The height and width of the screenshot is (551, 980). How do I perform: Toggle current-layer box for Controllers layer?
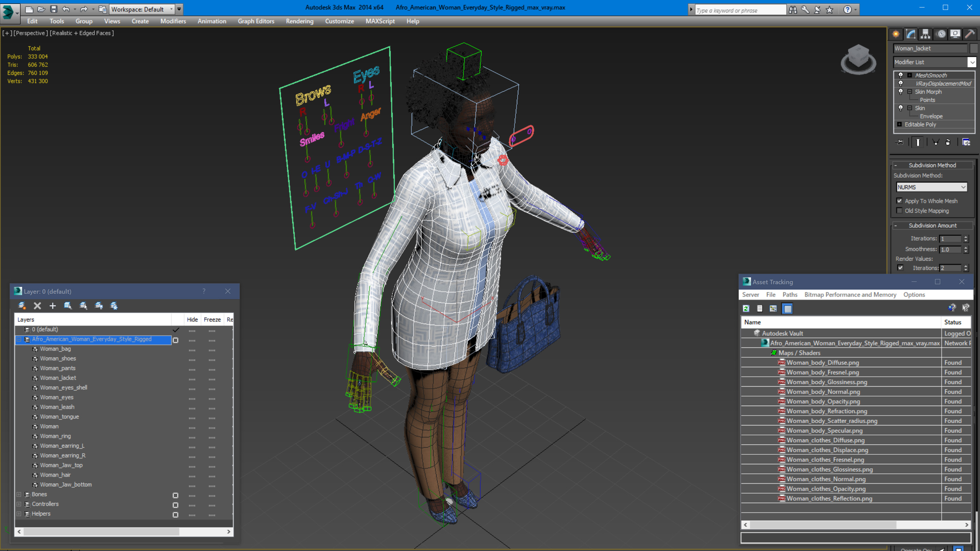tap(175, 505)
